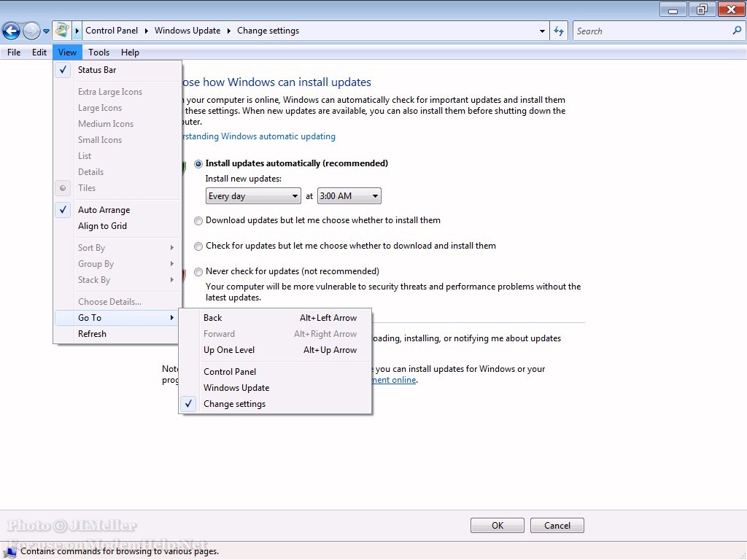Choose Up One Level from Go To submenu
The width and height of the screenshot is (747, 560).
[229, 350]
